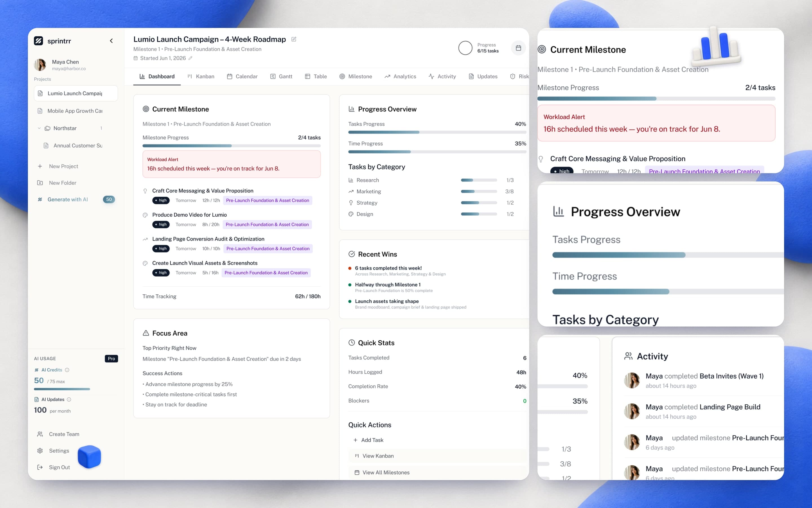Select the Strategy category row
This screenshot has width=812, height=508.
[431, 203]
